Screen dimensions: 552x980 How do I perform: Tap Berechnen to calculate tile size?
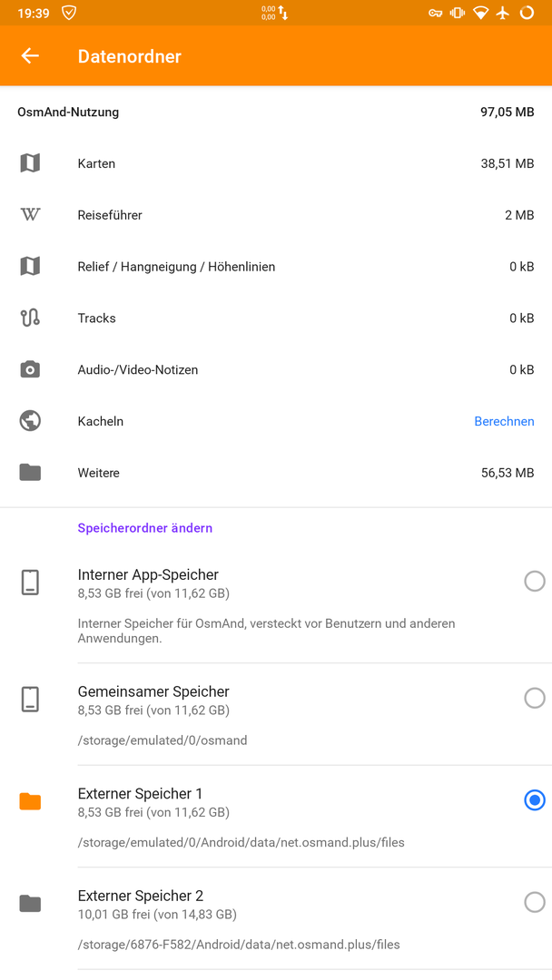(504, 421)
